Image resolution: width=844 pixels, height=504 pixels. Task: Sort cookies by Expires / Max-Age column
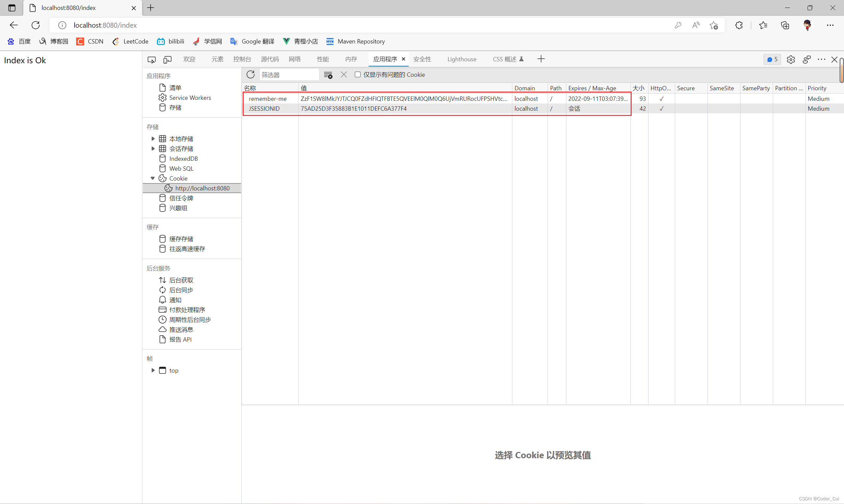pos(598,88)
